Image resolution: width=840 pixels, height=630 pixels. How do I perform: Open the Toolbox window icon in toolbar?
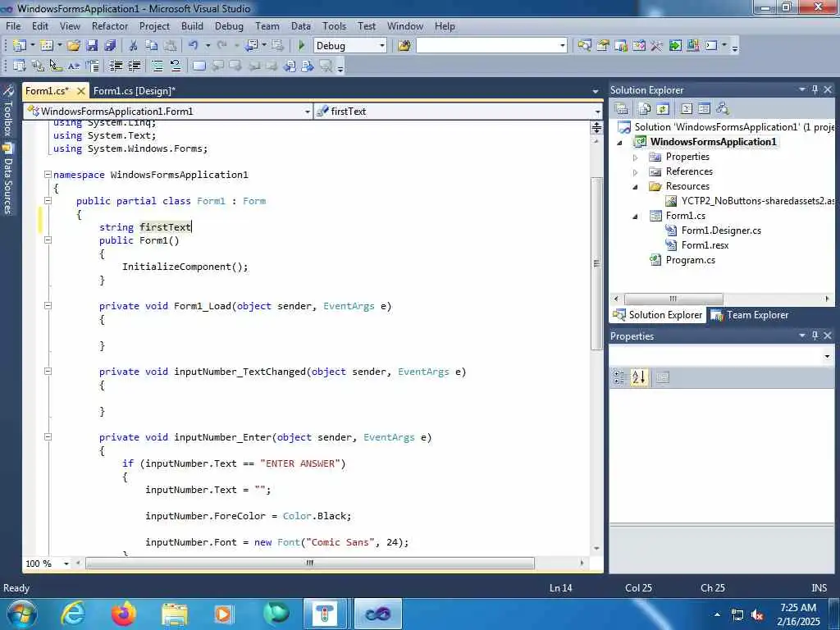[657, 46]
